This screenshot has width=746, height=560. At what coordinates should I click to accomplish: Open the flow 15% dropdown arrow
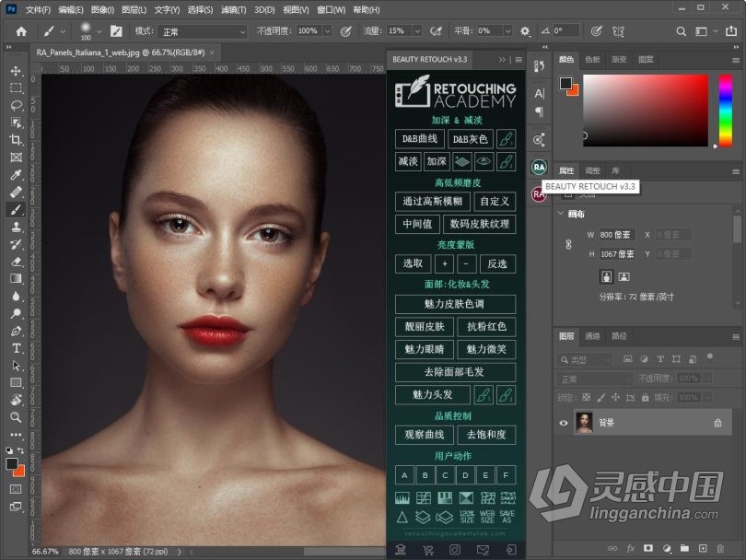click(417, 31)
